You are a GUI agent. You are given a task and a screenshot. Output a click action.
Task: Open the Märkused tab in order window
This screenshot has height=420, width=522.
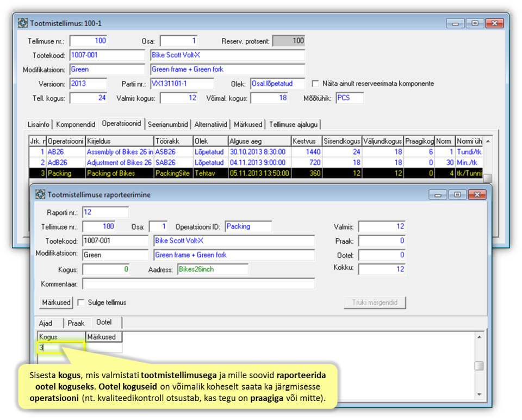[248, 125]
